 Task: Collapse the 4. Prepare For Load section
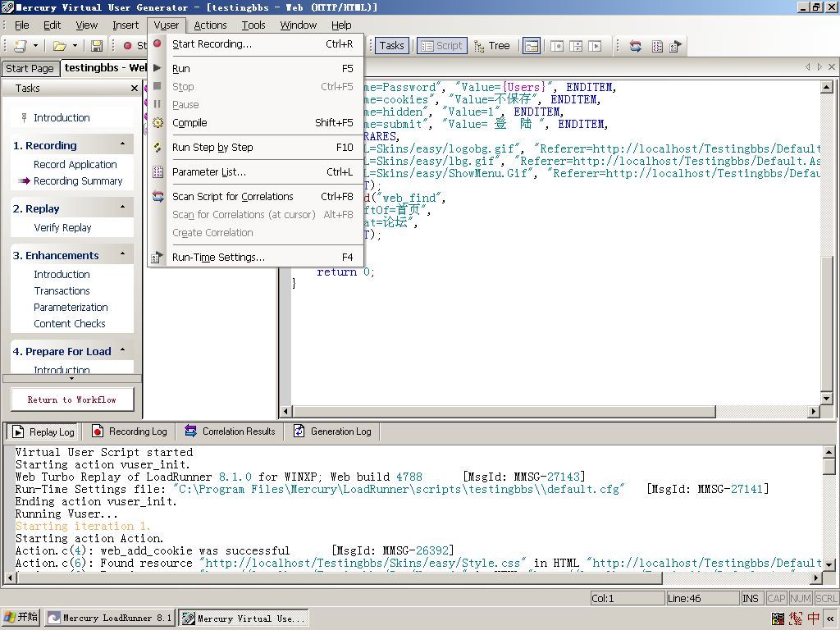(x=123, y=350)
